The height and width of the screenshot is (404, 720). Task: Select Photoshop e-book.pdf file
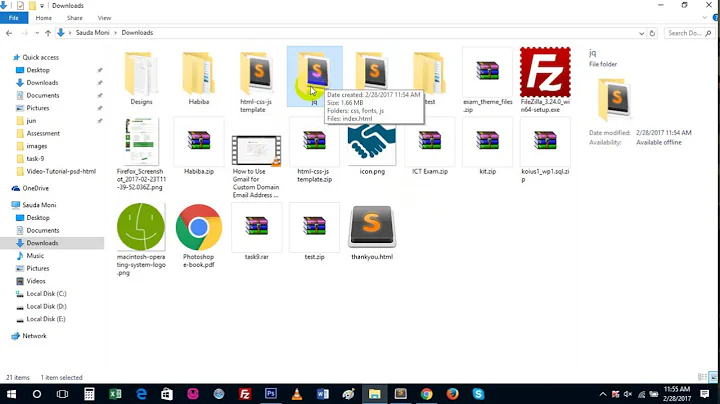(198, 236)
